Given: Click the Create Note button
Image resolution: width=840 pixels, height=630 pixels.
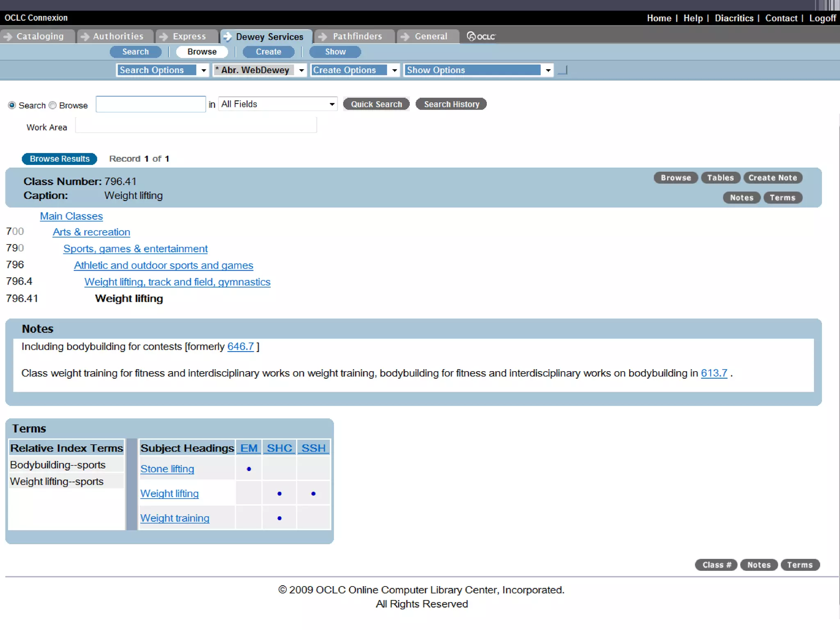Looking at the screenshot, I should click(772, 178).
